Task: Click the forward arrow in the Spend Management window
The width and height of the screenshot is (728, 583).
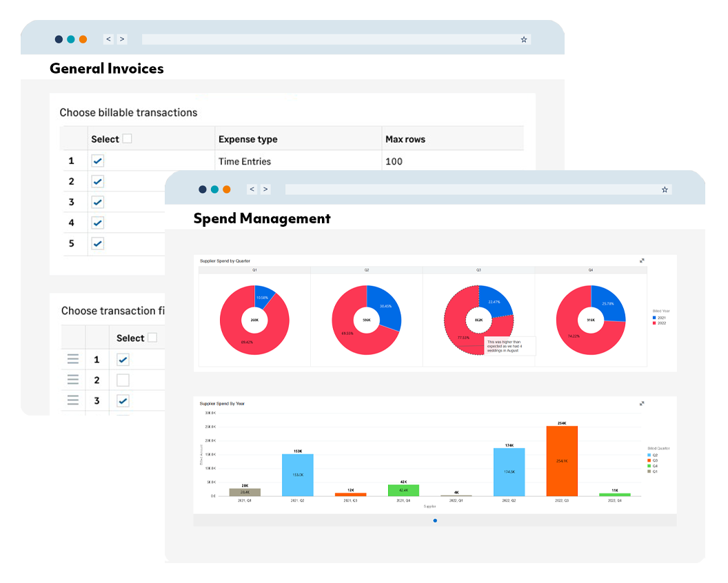Action: click(265, 189)
